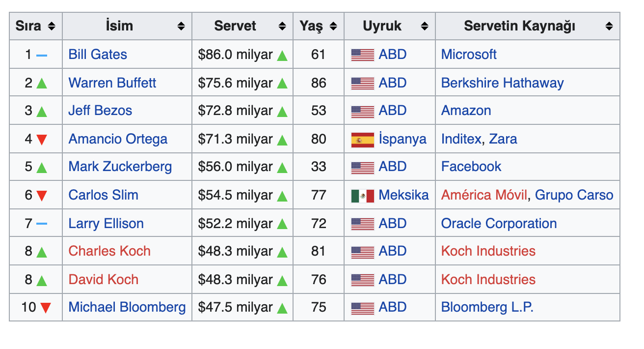This screenshot has width=644, height=349.
Task: Click green triangle after $86.0 milyar
Action: tap(282, 56)
